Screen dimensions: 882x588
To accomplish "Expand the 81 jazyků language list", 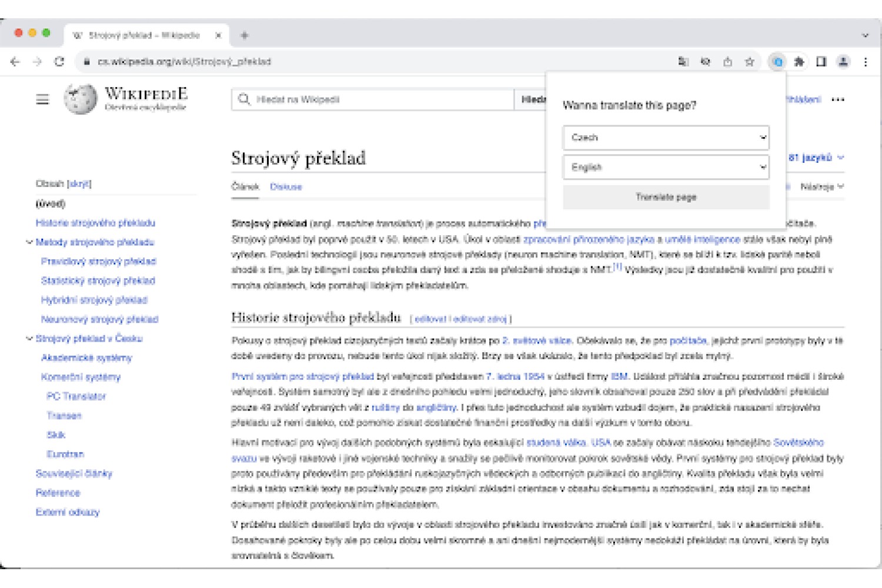I will pyautogui.click(x=816, y=158).
